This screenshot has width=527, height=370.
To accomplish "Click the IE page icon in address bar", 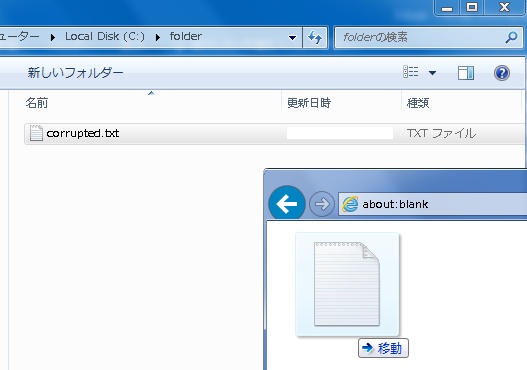I will (x=350, y=204).
